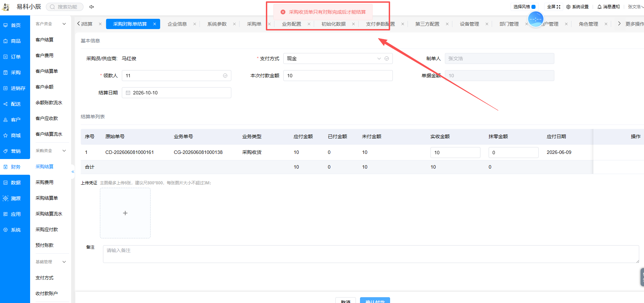Screen dimensions: 644x303
Task: Mute sound via speaker icon
Action: pos(92,7)
